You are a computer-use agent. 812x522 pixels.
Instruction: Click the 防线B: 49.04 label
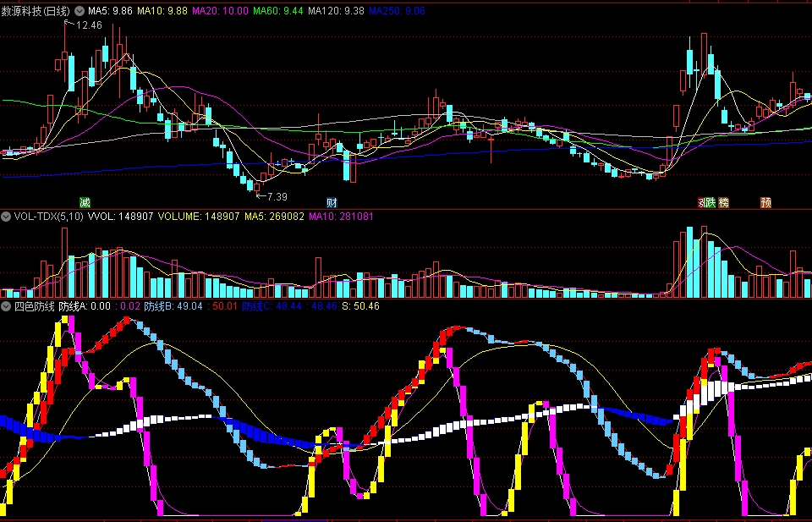point(173,306)
